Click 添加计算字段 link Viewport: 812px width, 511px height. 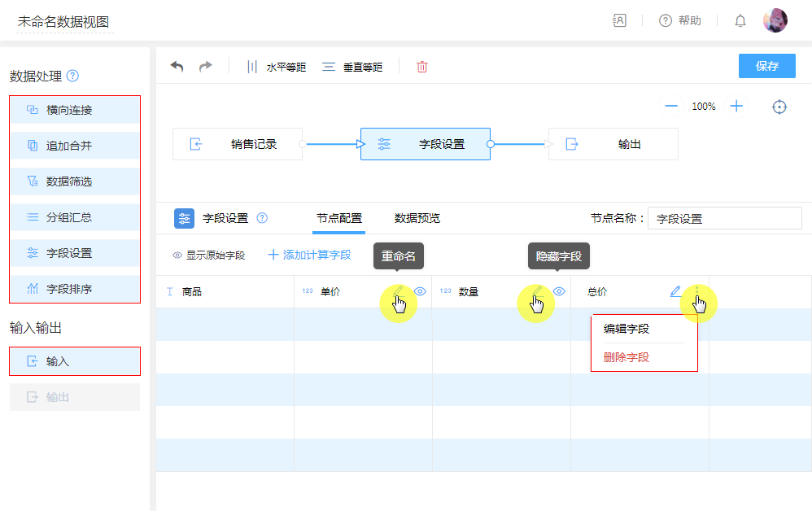pyautogui.click(x=310, y=255)
